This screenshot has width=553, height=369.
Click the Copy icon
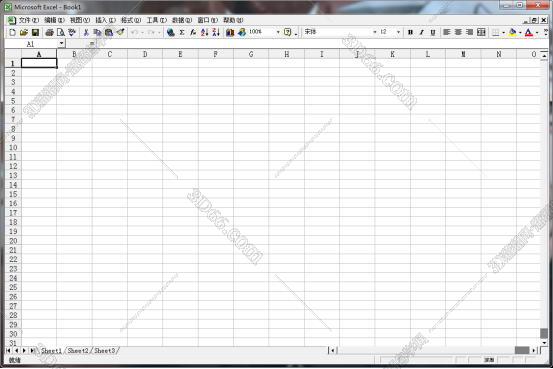coord(97,32)
